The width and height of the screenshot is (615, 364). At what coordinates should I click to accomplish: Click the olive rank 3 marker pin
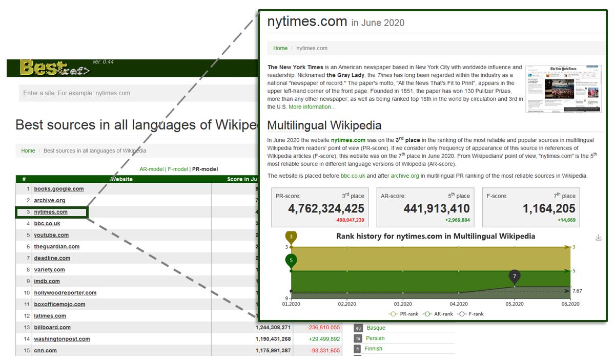click(x=291, y=238)
